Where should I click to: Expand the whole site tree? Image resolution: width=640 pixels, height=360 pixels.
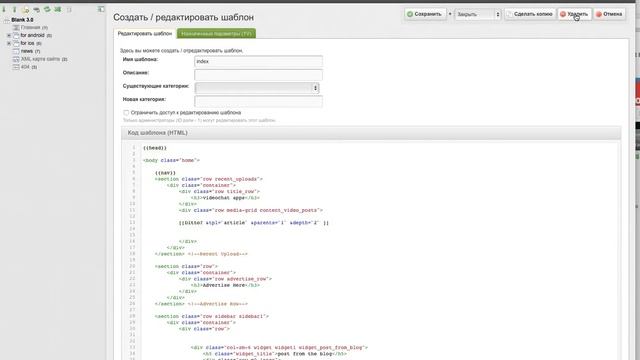click(4, 9)
